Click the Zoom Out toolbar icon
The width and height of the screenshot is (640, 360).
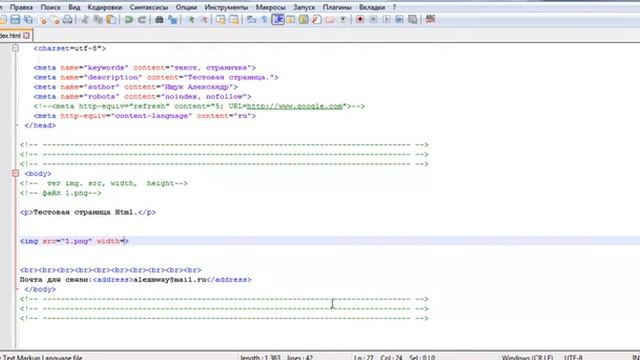pyautogui.click(x=203, y=19)
